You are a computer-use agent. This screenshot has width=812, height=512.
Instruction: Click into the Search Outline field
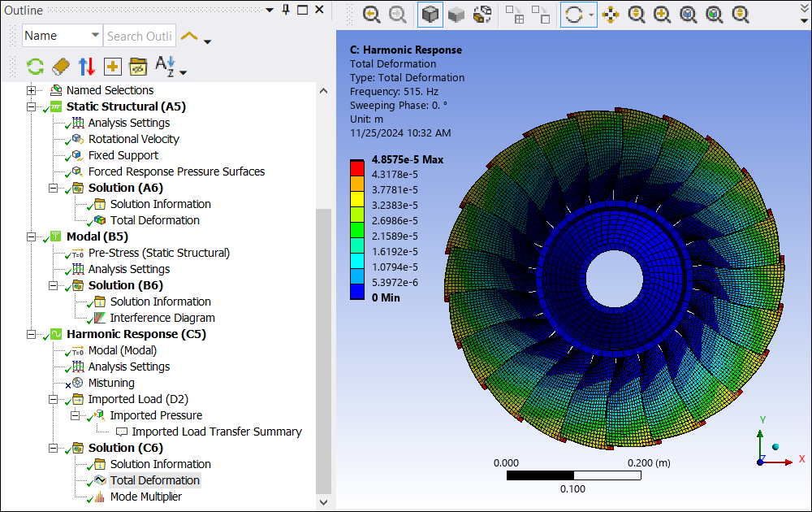[140, 36]
